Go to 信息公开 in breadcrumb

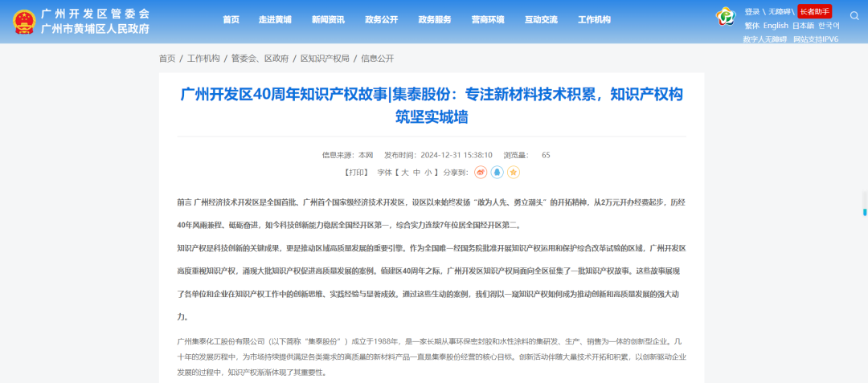pyautogui.click(x=378, y=59)
